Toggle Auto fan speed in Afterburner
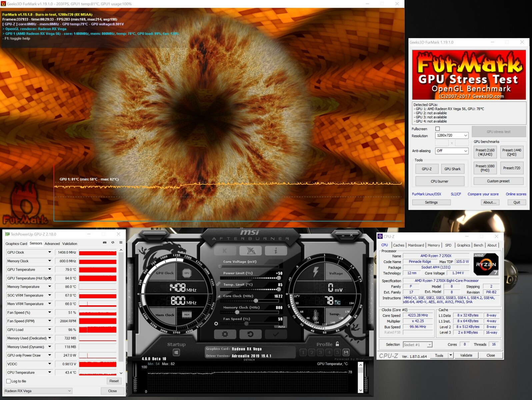 (282, 327)
